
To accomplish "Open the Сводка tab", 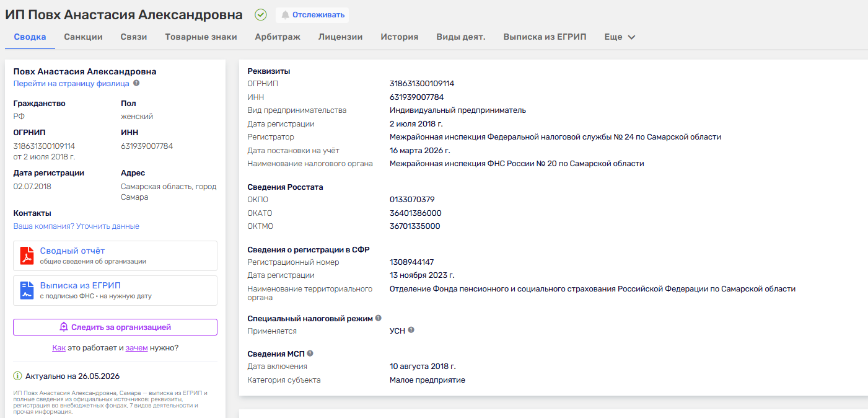I will pyautogui.click(x=30, y=37).
